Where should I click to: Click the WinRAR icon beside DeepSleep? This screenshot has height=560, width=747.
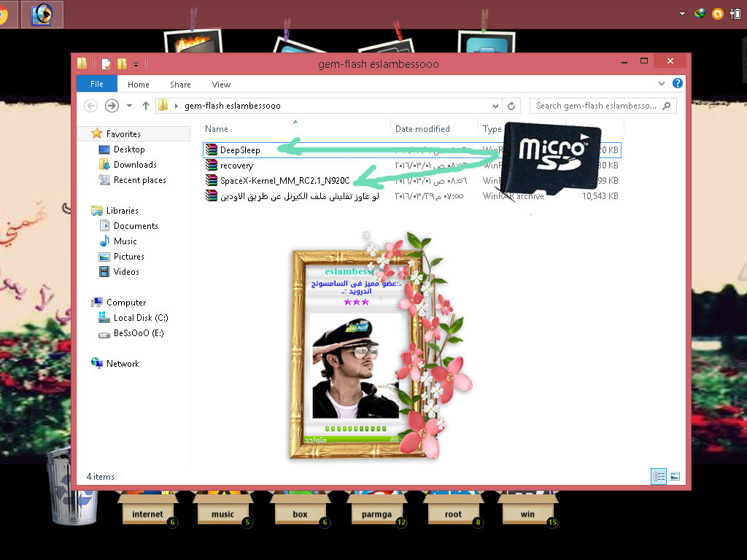click(212, 150)
